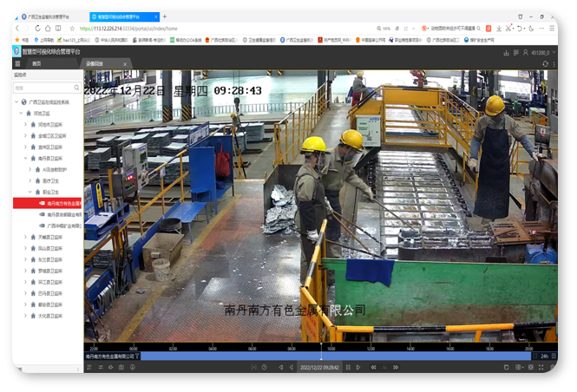Expand the 天峨县卫监所 tree node
Viewport: 577px width, 392px height.
(25, 237)
